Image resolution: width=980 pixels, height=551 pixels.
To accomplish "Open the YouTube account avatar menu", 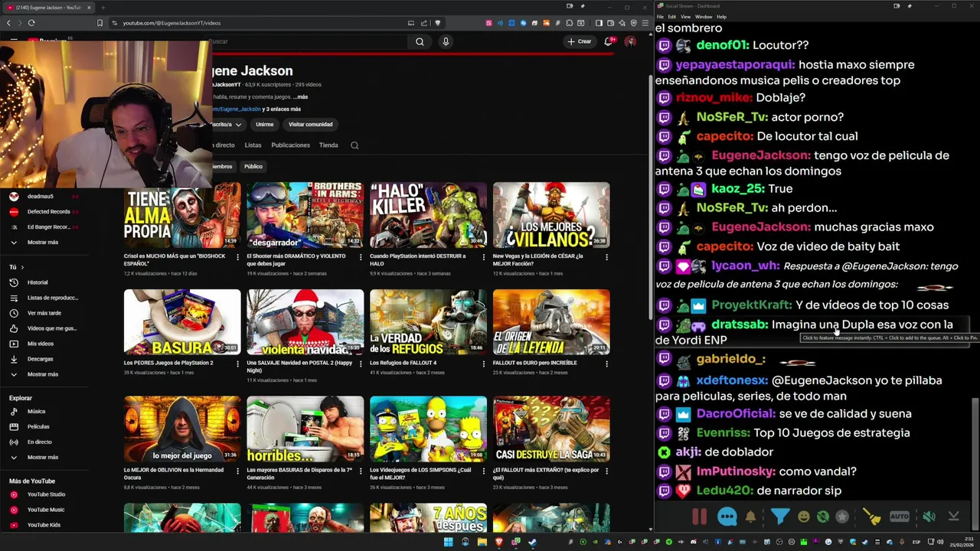I will [x=630, y=41].
